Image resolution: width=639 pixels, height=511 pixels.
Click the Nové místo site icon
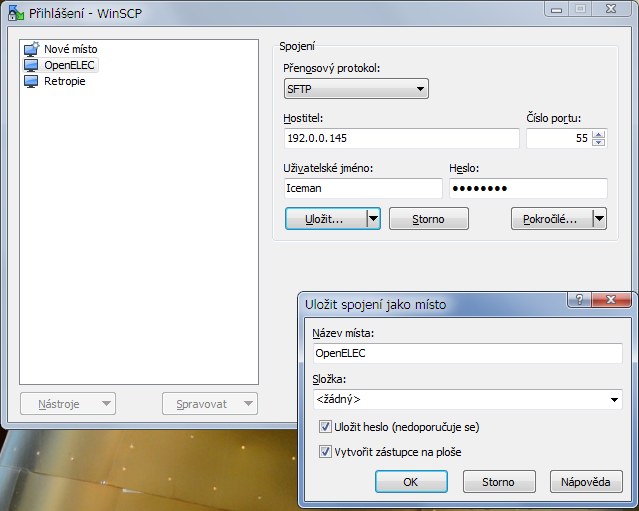click(x=32, y=49)
